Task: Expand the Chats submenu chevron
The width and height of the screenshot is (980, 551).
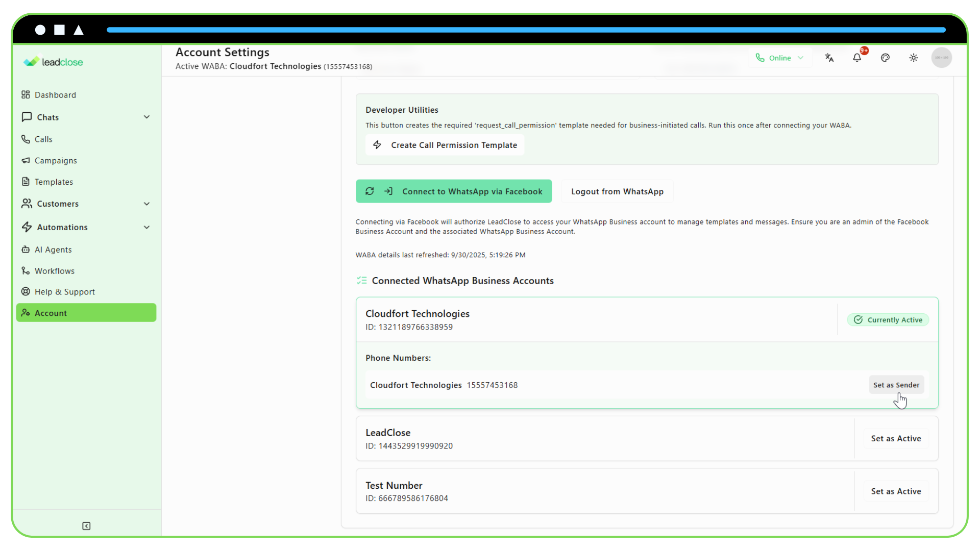Action: [146, 117]
